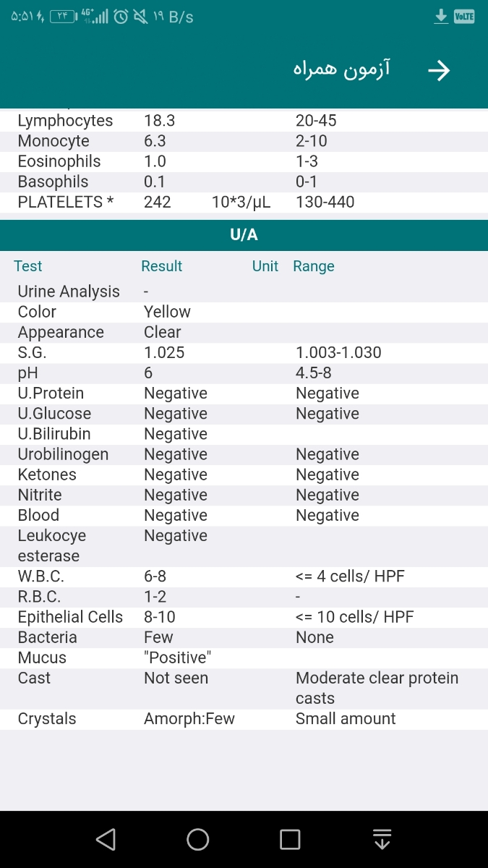Tap the back arrow in the header
The height and width of the screenshot is (868, 488).
coord(439,70)
